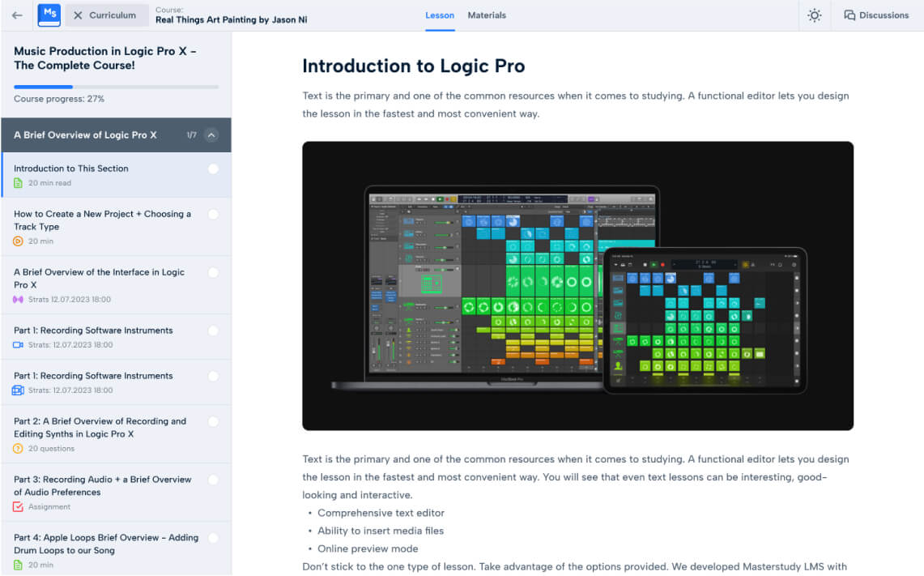
Task: Click the 'Introduction to Logic Pro' heading
Action: (x=413, y=66)
